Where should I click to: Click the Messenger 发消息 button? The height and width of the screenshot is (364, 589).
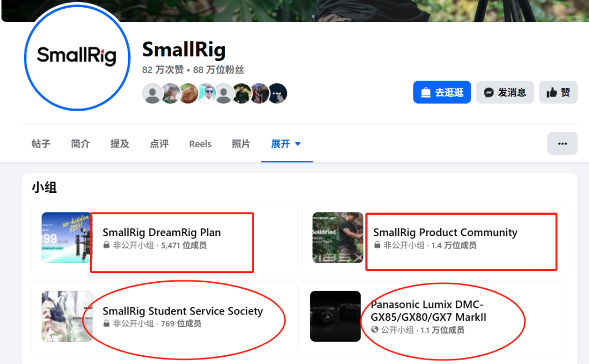point(505,92)
